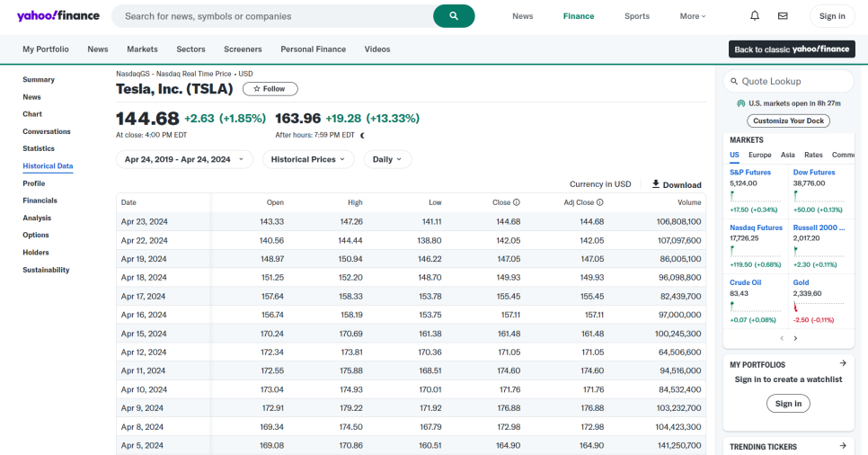Click the Dow Futures link
Screen dimensions: 868x455
(814, 173)
